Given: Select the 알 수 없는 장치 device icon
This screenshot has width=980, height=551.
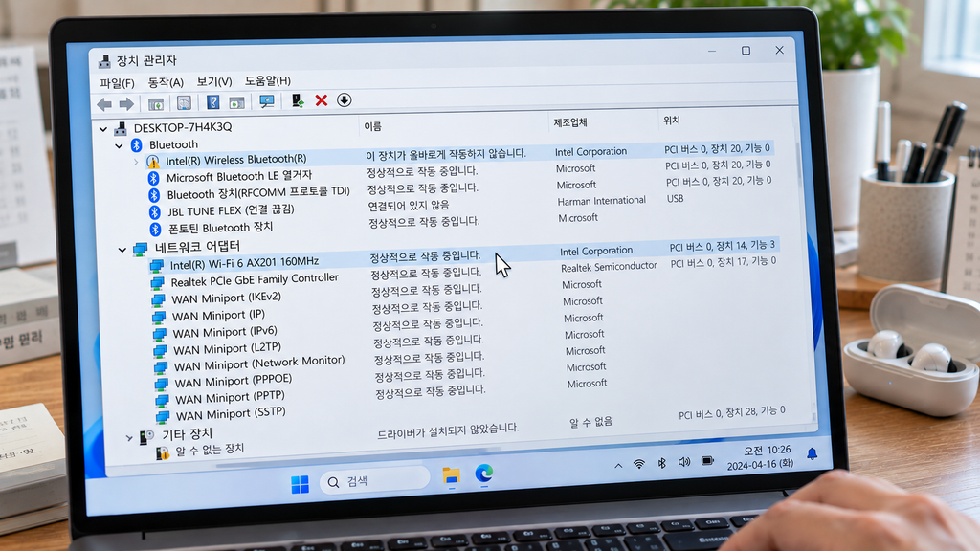Looking at the screenshot, I should coord(162,452).
